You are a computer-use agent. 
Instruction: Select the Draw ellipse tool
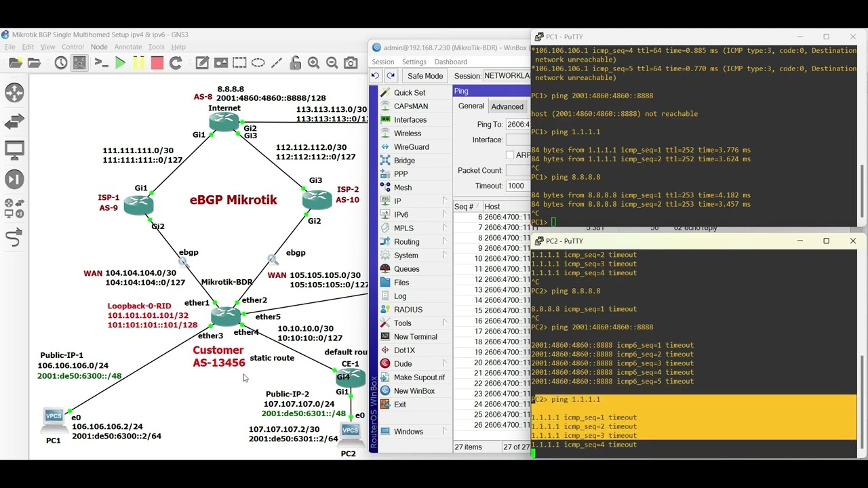pyautogui.click(x=258, y=63)
